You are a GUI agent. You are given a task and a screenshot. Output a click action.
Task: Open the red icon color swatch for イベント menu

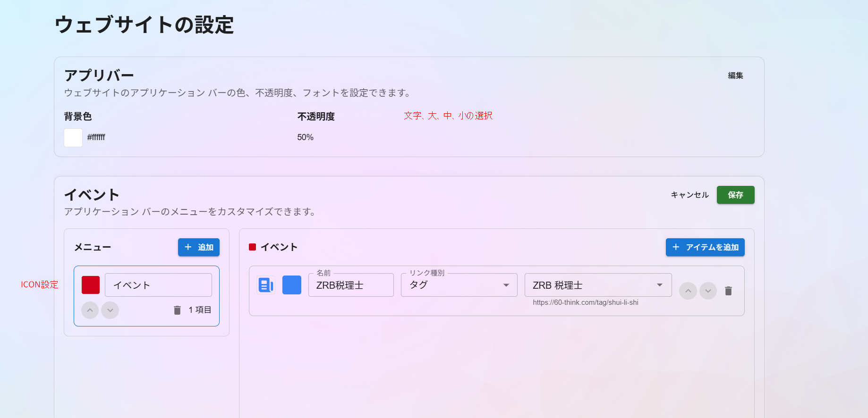click(x=91, y=285)
